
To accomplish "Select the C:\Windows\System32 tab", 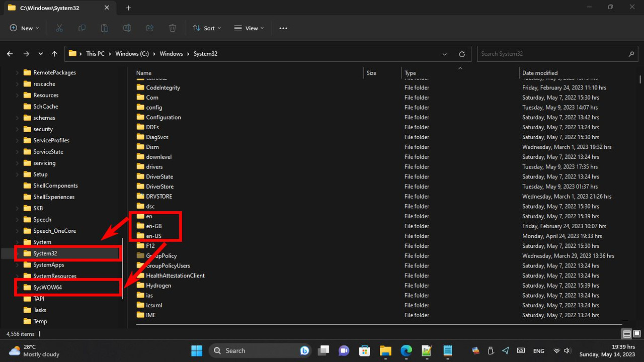I will [50, 8].
